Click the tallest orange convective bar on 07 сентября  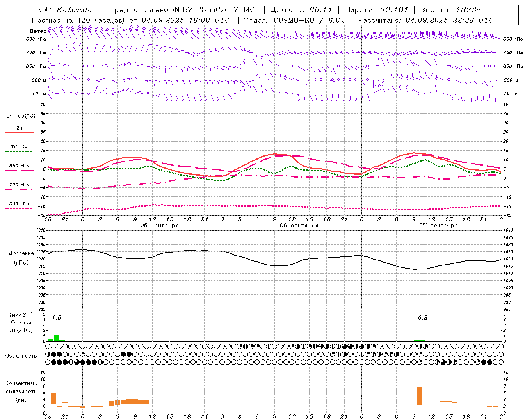click(x=420, y=396)
